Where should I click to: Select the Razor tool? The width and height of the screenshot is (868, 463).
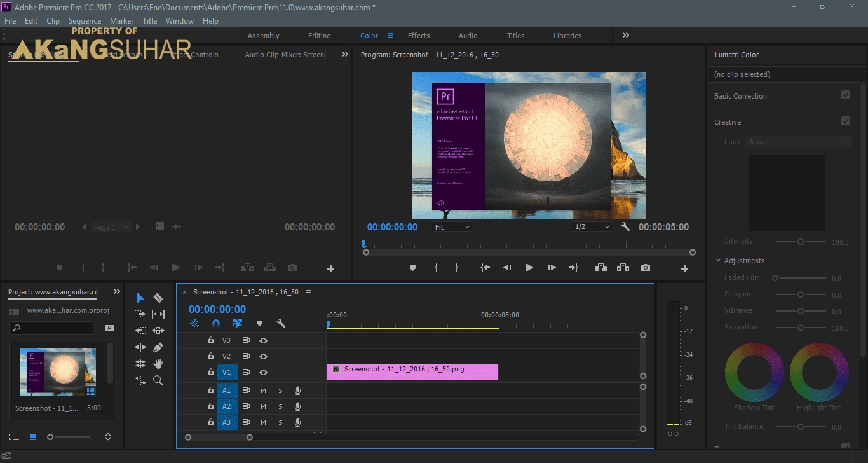(x=158, y=298)
